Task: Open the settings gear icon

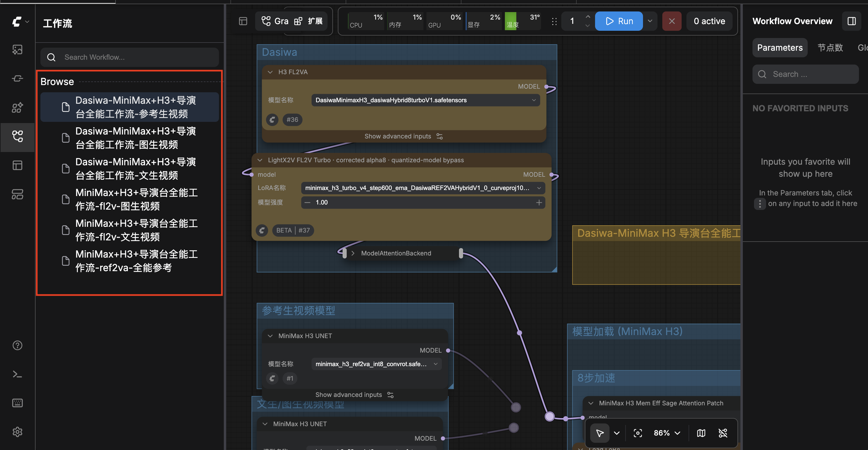Action: pos(17,432)
